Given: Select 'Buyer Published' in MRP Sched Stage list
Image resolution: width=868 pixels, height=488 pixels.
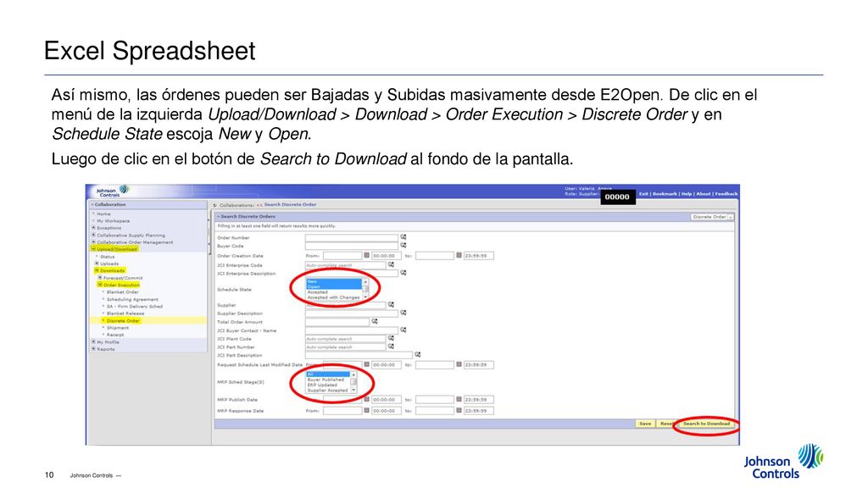Looking at the screenshot, I should 329,380.
